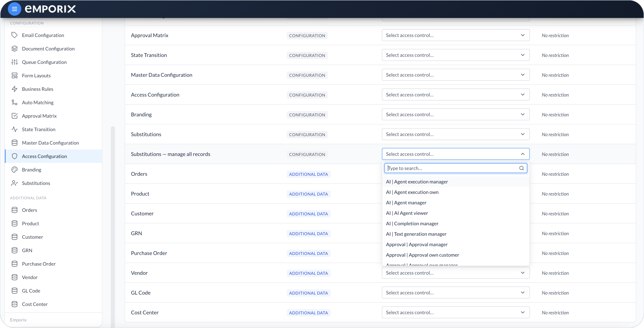This screenshot has height=328, width=644.
Task: Click the Customer database icon in sidebar
Action: click(x=15, y=237)
